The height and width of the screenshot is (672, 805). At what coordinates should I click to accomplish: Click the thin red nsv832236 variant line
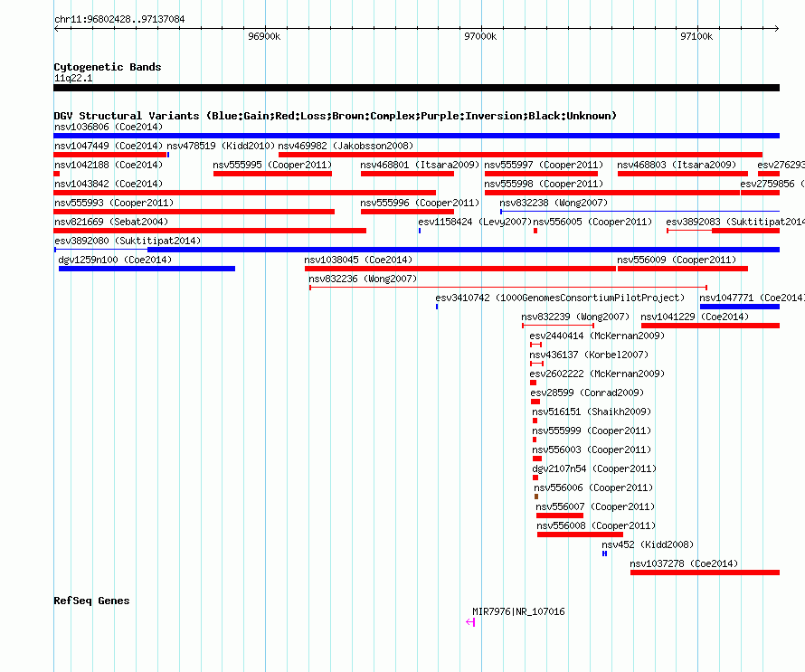click(x=508, y=288)
